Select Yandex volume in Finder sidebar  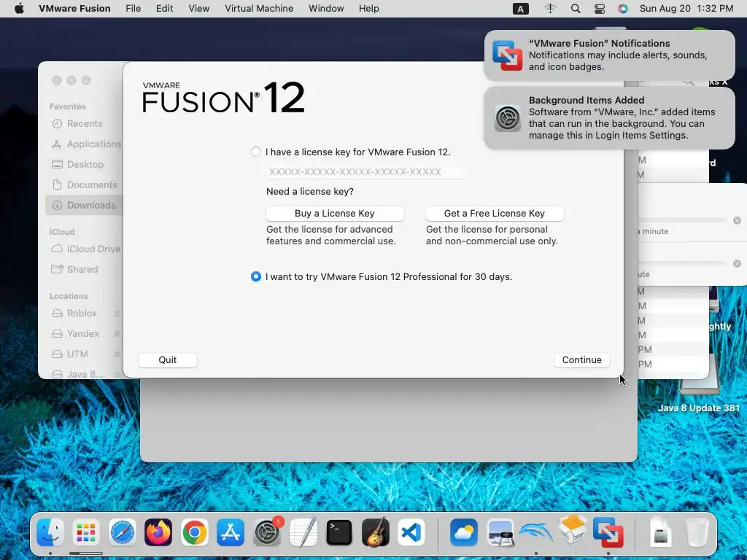point(76,334)
